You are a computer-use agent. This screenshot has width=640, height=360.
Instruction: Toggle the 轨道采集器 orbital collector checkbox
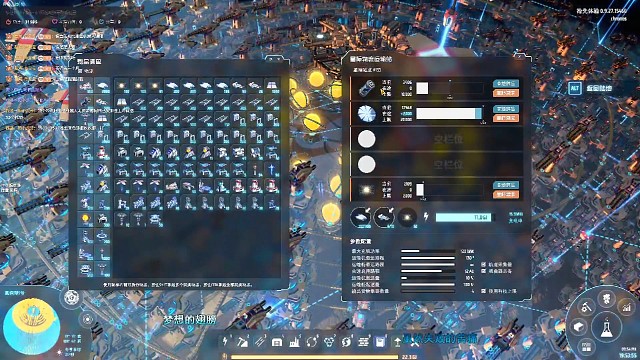tap(484, 264)
